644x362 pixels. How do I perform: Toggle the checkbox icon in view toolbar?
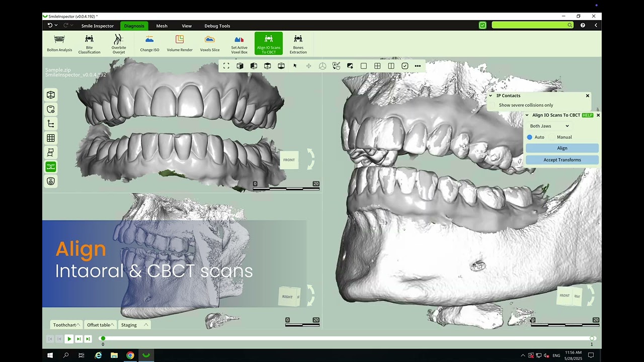[x=405, y=66]
